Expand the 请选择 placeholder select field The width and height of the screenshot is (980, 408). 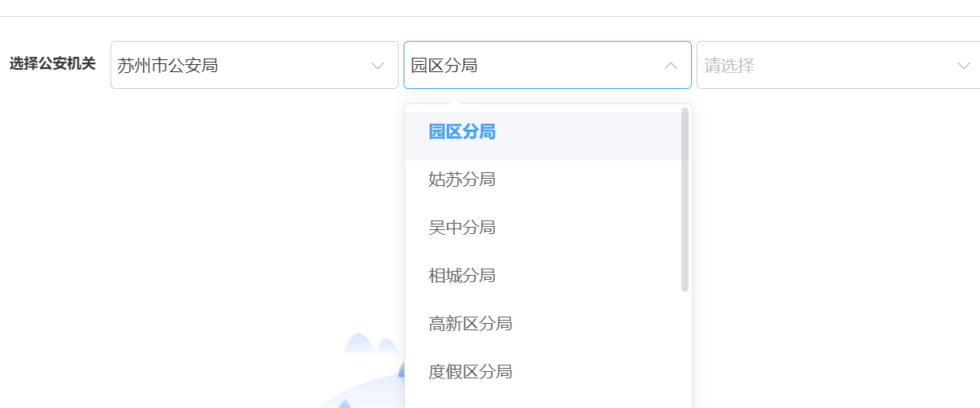(x=825, y=65)
